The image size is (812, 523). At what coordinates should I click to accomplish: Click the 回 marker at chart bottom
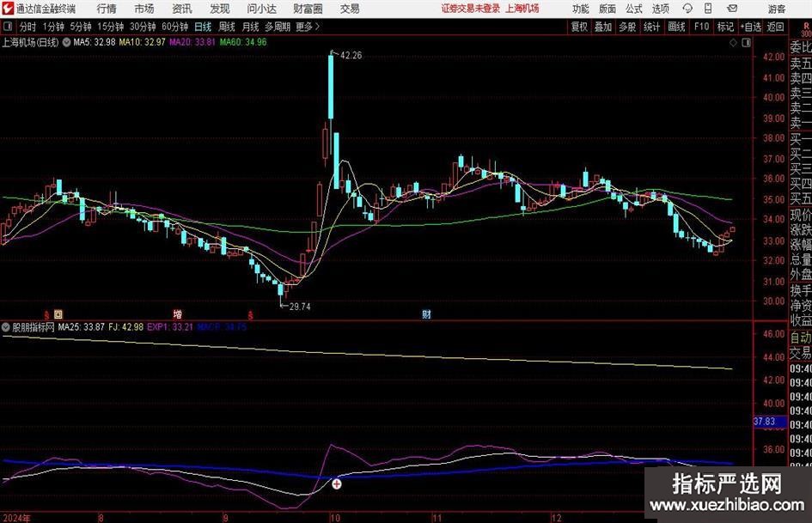pos(58,314)
